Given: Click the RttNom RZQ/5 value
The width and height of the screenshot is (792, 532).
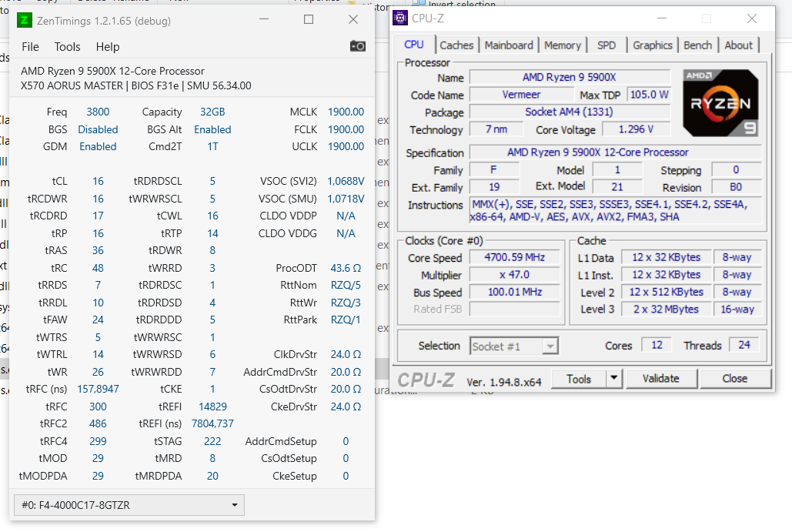Looking at the screenshot, I should (346, 285).
